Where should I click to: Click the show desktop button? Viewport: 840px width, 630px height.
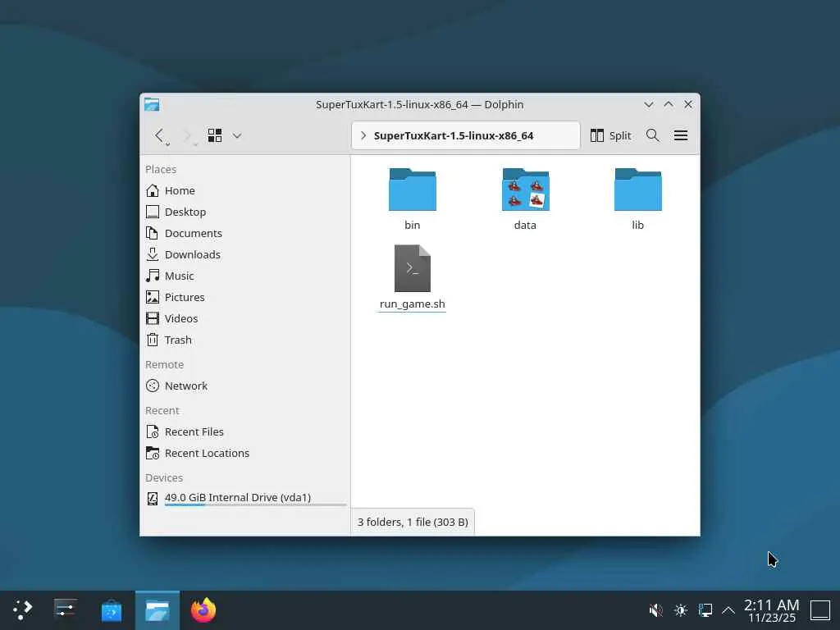coord(820,610)
